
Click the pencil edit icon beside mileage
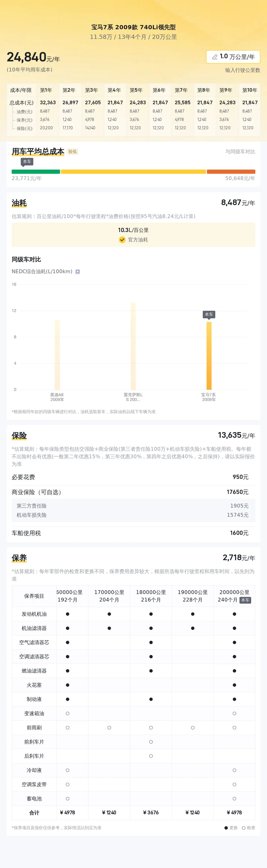click(214, 57)
